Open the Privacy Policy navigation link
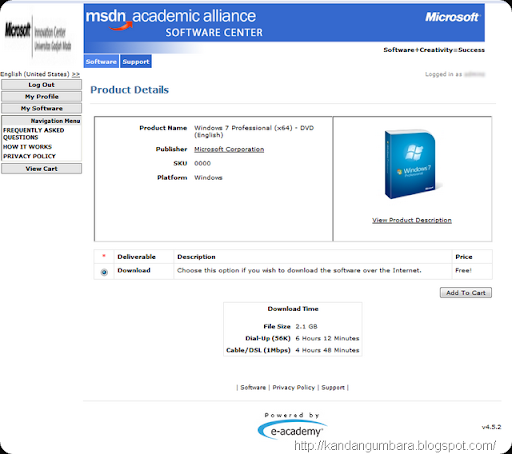This screenshot has width=512, height=454. coord(29,156)
